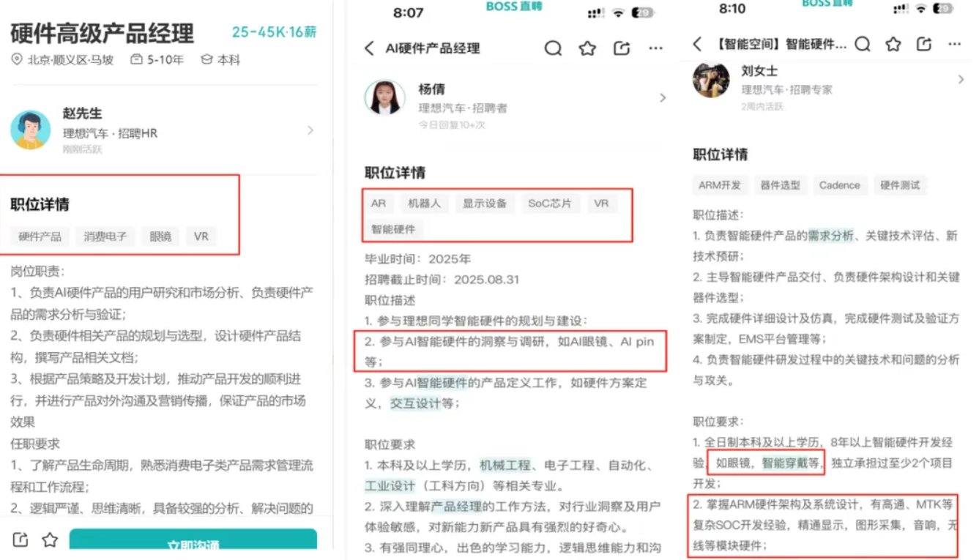Image resolution: width=979 pixels, height=560 pixels.
Task: Select the 器件选型 tag
Action: [x=781, y=185]
